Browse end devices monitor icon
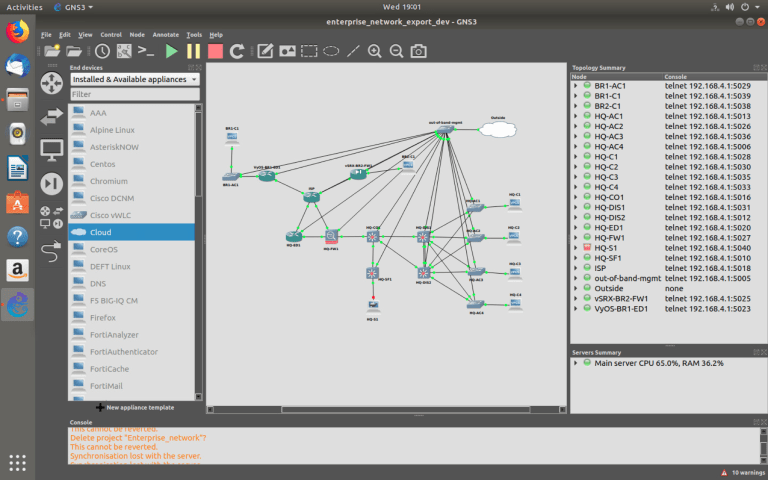The width and height of the screenshot is (768, 480). point(51,150)
